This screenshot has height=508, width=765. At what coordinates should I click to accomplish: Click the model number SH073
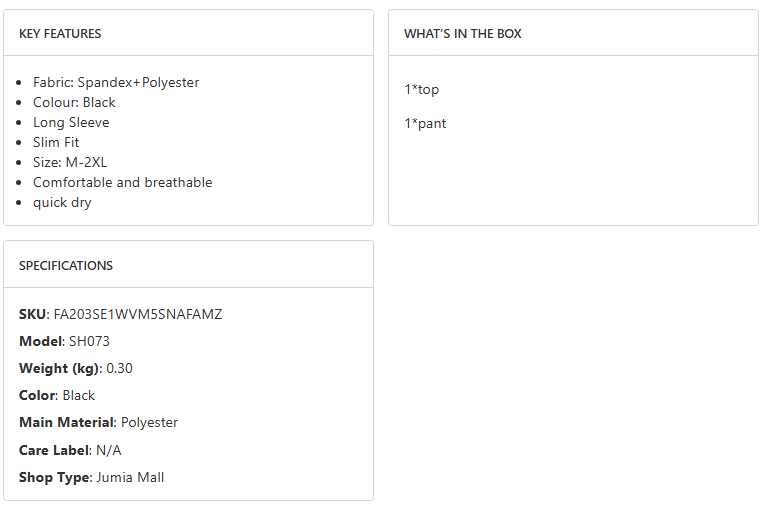tap(89, 342)
